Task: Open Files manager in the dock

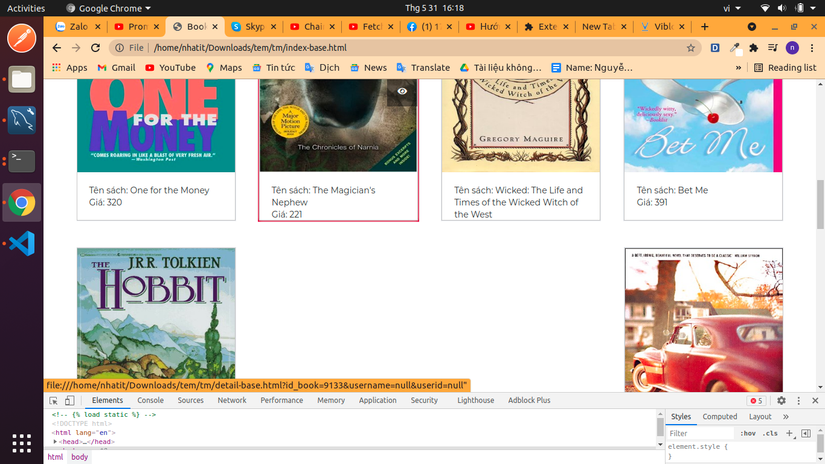Action: point(22,79)
